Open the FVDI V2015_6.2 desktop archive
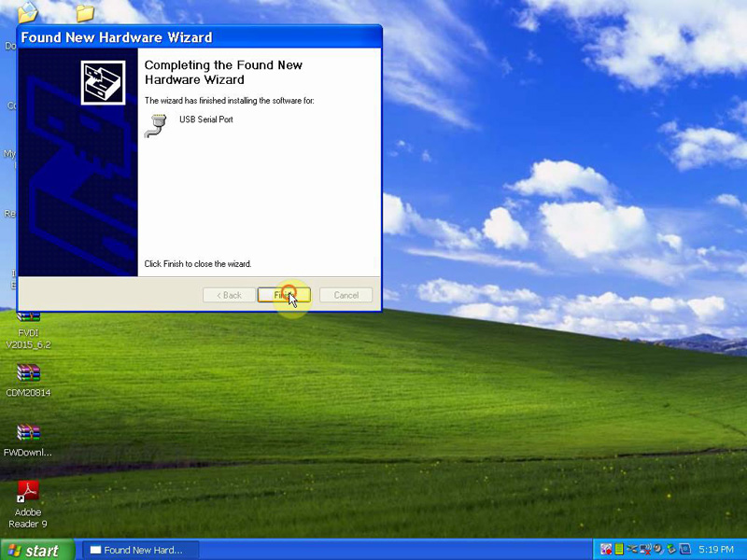This screenshot has width=747, height=560. pos(28,320)
